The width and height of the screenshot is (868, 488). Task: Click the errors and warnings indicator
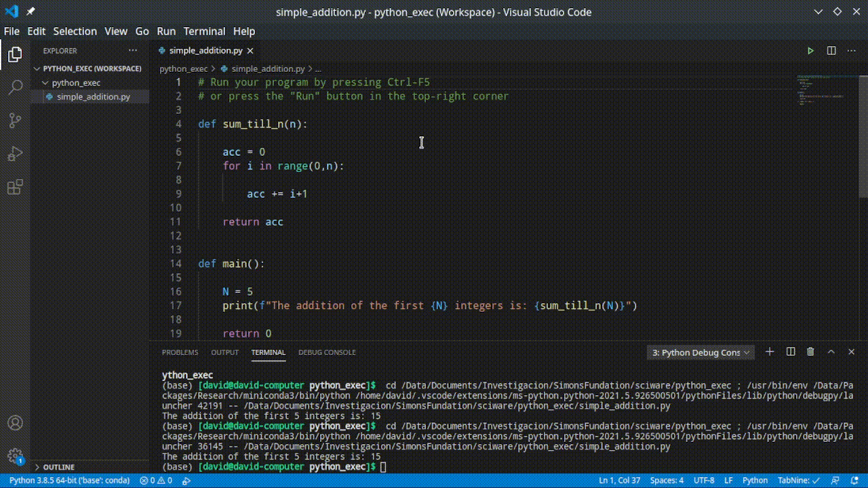click(156, 480)
